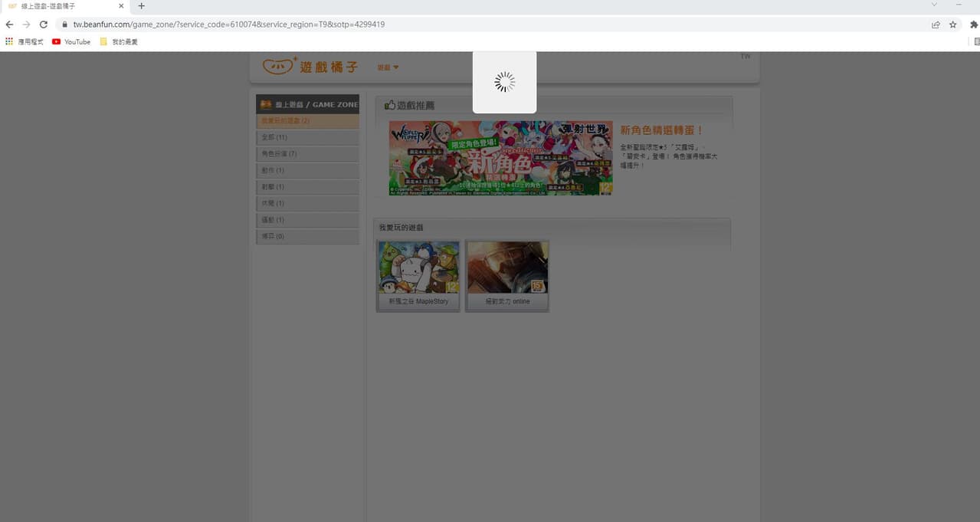Open the 我的最愛 bookmarks folder
The width and height of the screenshot is (980, 522).
pos(119,42)
